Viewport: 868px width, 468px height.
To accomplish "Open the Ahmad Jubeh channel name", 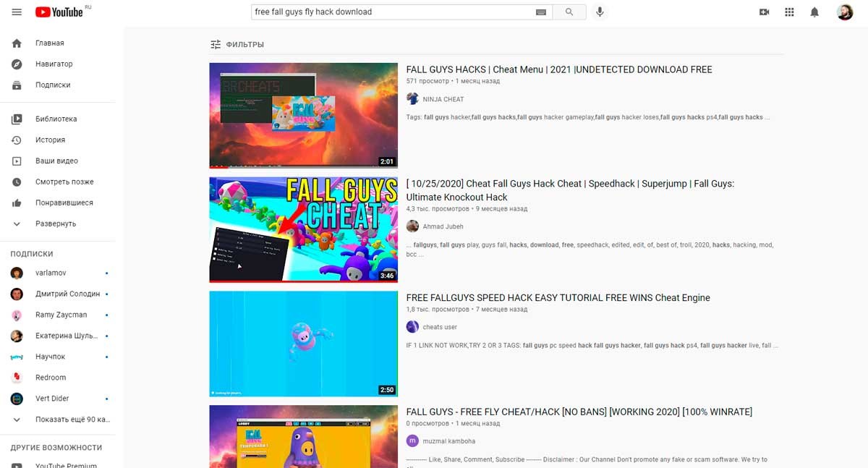I will pos(443,226).
